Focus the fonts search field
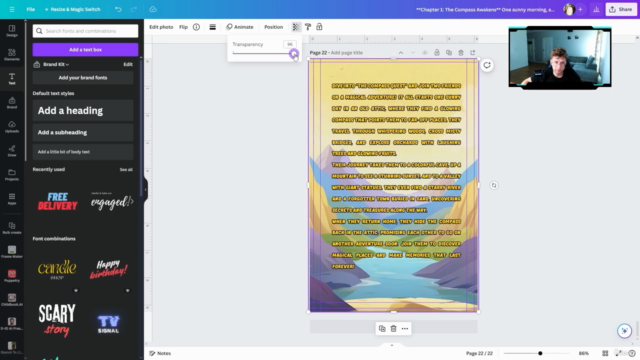640x360 pixels. 85,31
